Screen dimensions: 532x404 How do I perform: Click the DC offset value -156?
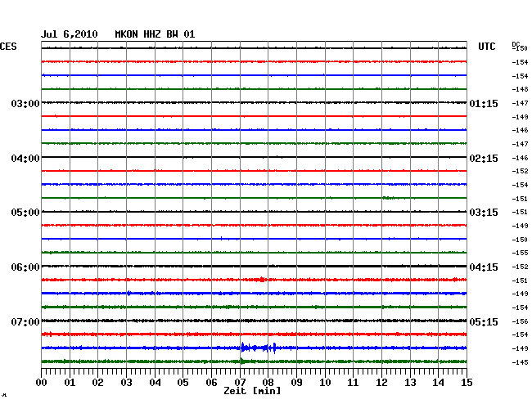pos(520,321)
